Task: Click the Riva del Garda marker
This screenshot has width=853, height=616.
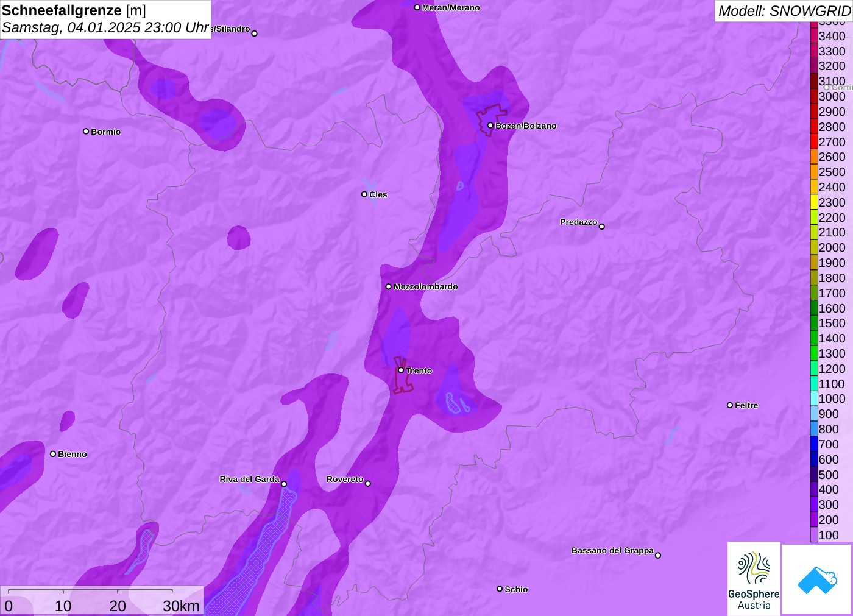Action: (284, 484)
